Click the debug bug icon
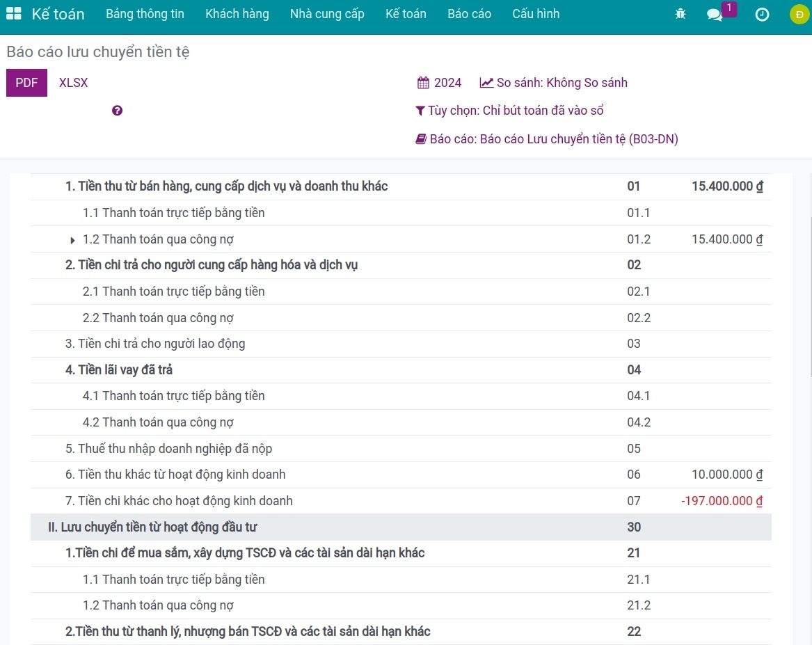Image resolution: width=812 pixels, height=645 pixels. (x=680, y=14)
